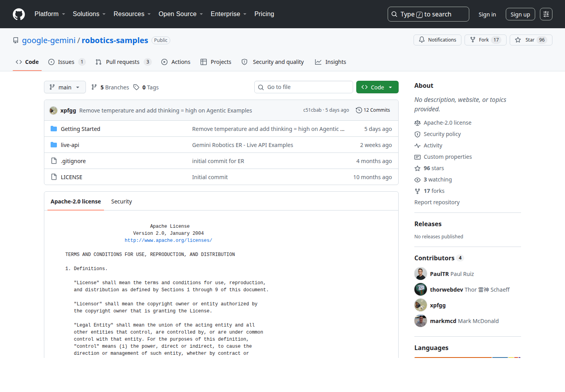Click the xpfgg commit author avatar
The height and width of the screenshot is (392, 565).
[x=53, y=111]
